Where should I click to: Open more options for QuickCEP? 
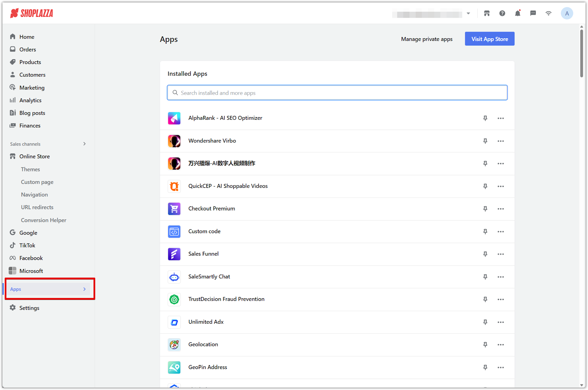[x=501, y=186]
